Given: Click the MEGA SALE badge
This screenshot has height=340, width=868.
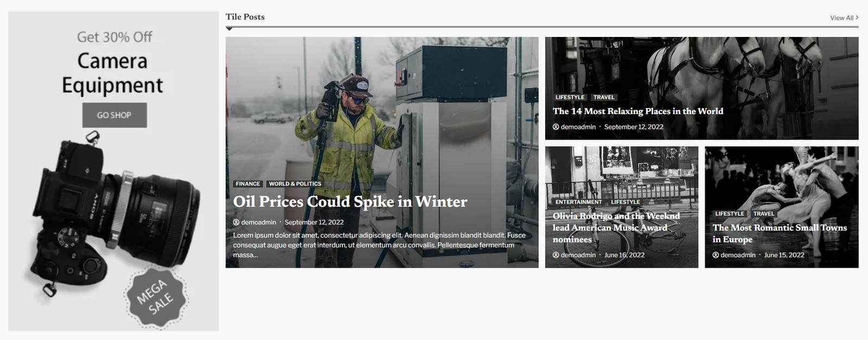Looking at the screenshot, I should coord(156,298).
